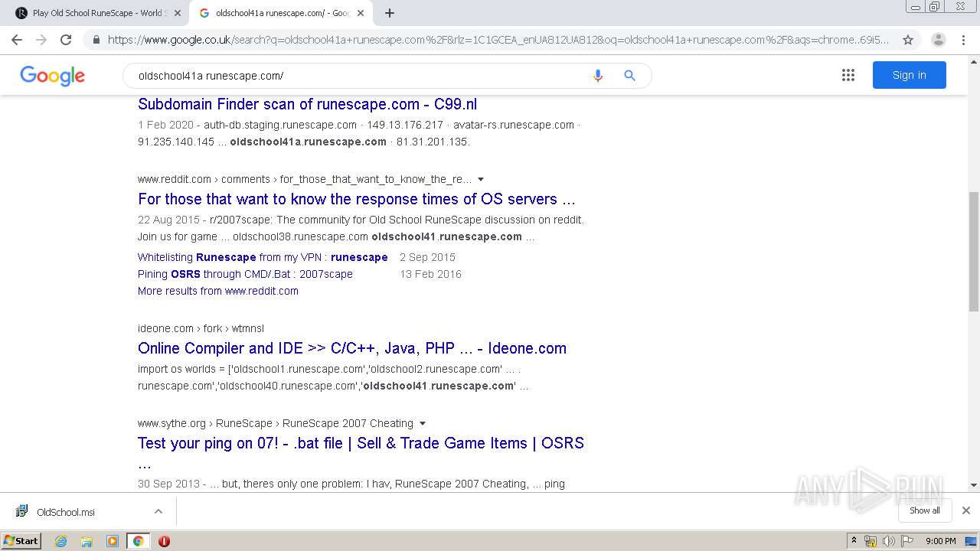Image resolution: width=980 pixels, height=551 pixels.
Task: Close the Google search results tab
Action: [x=361, y=13]
